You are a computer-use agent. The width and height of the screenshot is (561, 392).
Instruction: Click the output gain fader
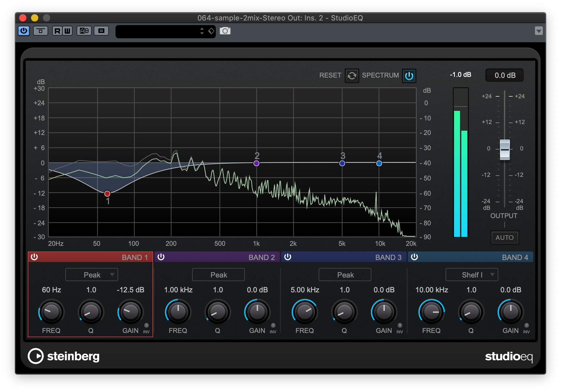[x=504, y=149]
